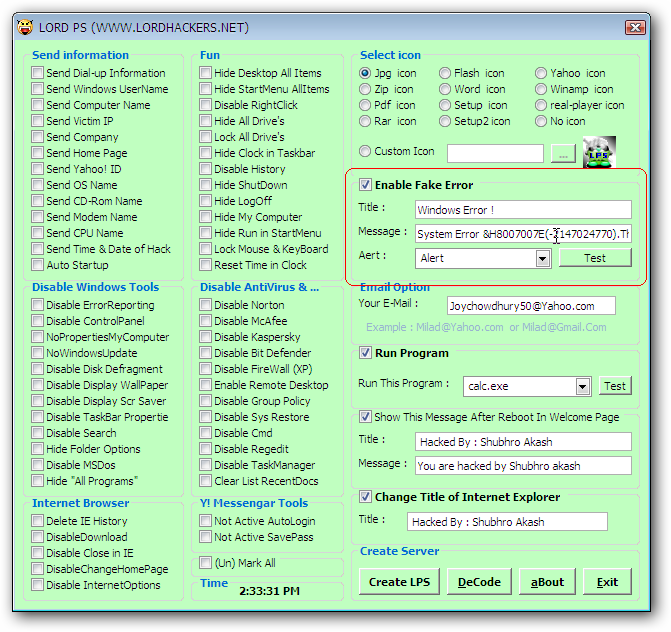Enable the Disable Search checkbox
This screenshot has width=671, height=632.
click(x=37, y=433)
